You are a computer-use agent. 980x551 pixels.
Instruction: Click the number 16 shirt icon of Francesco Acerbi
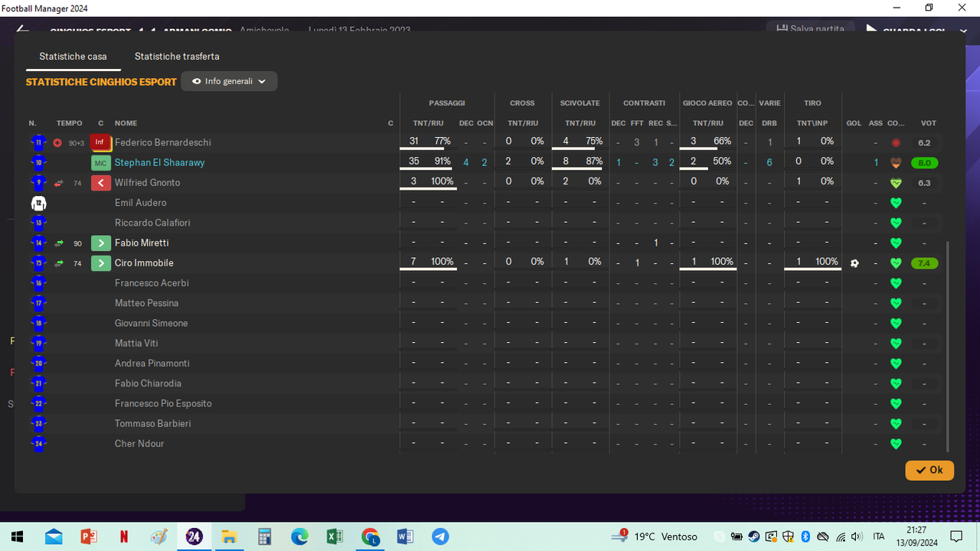tap(38, 283)
